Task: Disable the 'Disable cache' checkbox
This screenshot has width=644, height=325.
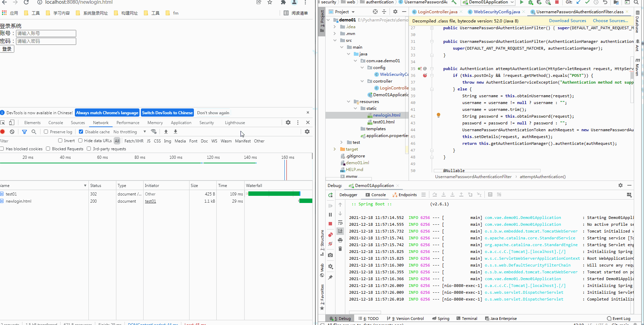Action: [81, 132]
